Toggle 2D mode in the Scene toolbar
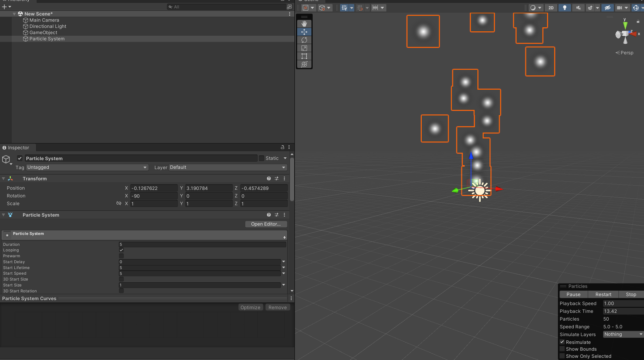The image size is (644, 360). click(551, 8)
